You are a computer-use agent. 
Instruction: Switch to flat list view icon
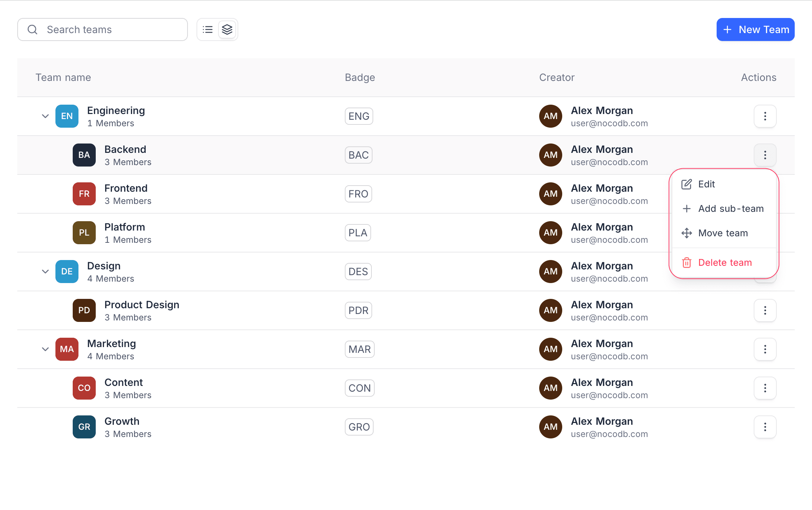point(208,29)
